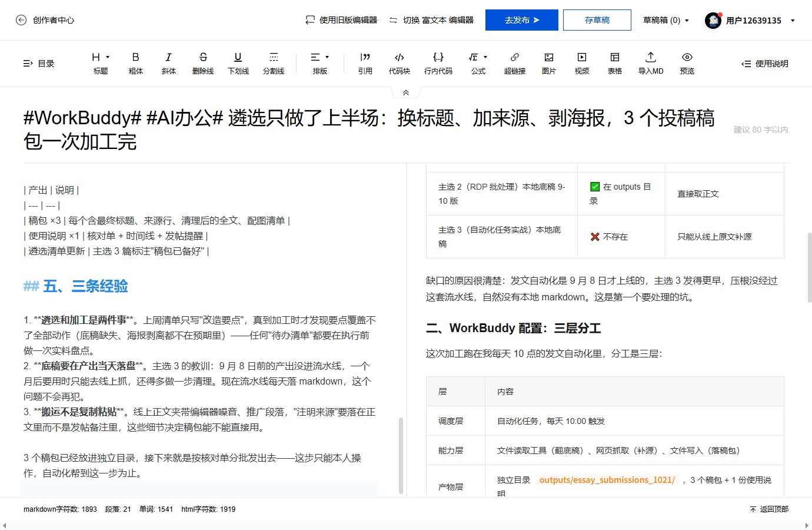This screenshot has height=530, width=812.
Task: Click the outputs/essay_submissions_1021/ inline code
Action: (x=607, y=480)
